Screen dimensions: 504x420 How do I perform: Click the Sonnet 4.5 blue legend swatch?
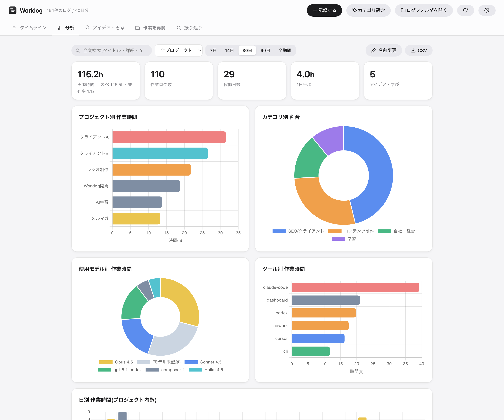click(x=191, y=362)
